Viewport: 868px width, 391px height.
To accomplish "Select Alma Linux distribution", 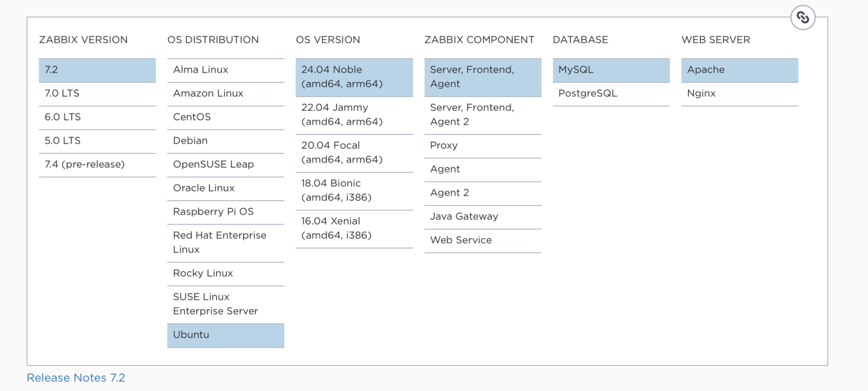I will tap(226, 70).
